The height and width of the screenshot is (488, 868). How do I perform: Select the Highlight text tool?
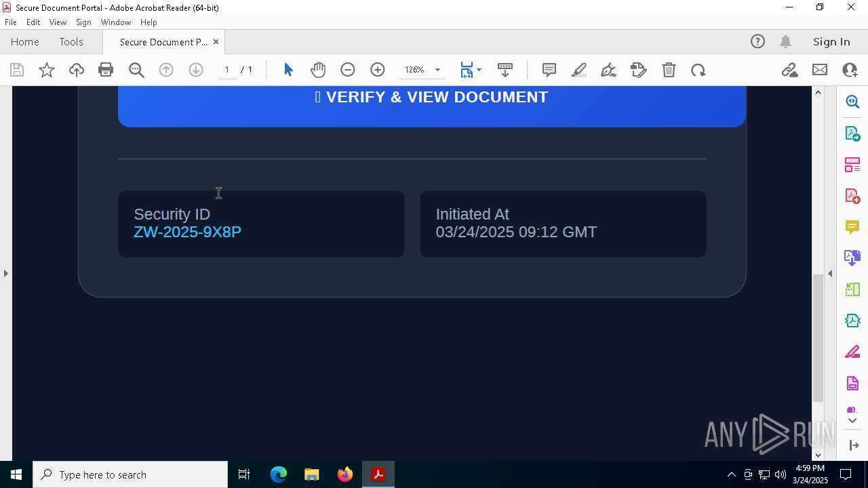(x=579, y=70)
